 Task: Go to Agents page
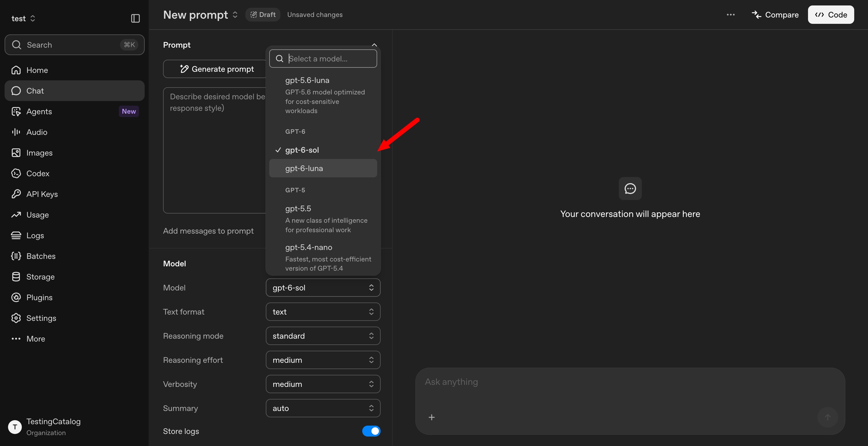[x=74, y=111]
